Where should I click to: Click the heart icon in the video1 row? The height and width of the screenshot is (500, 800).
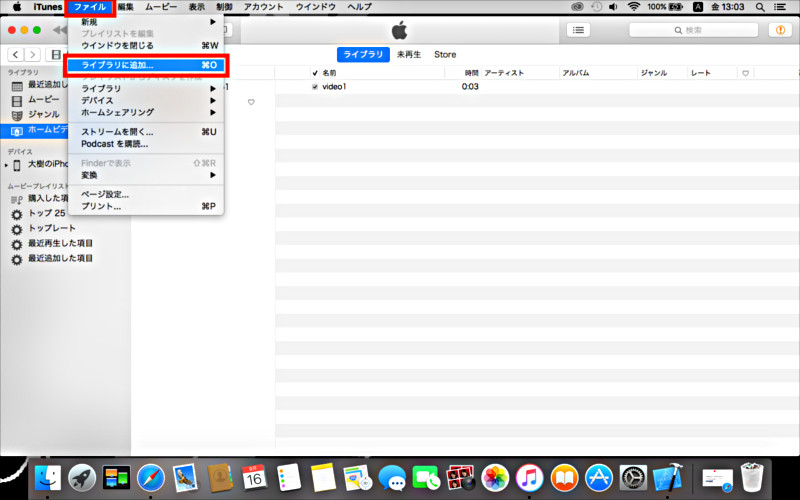pyautogui.click(x=251, y=102)
